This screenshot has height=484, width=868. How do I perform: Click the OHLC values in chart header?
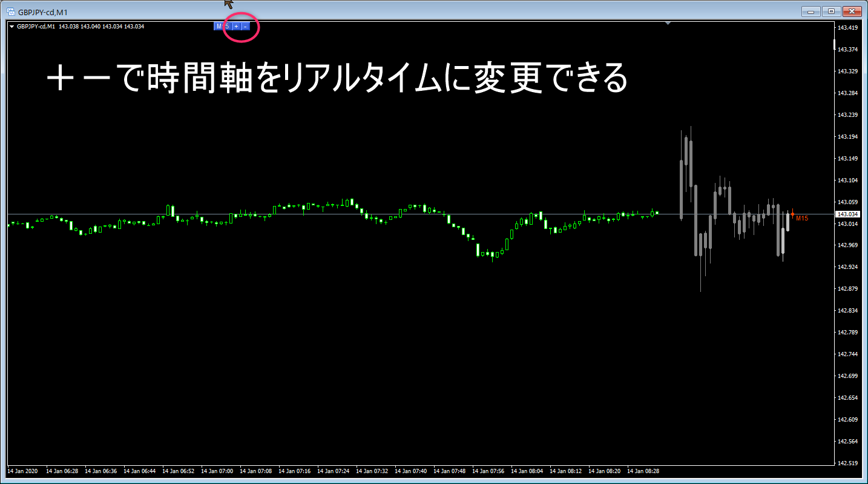[101, 27]
